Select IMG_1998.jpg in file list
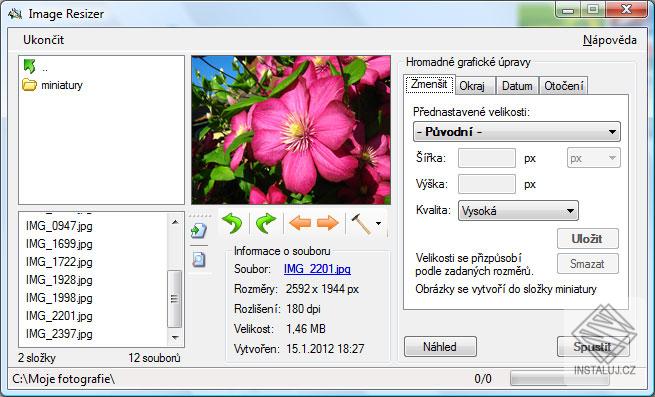 point(59,298)
